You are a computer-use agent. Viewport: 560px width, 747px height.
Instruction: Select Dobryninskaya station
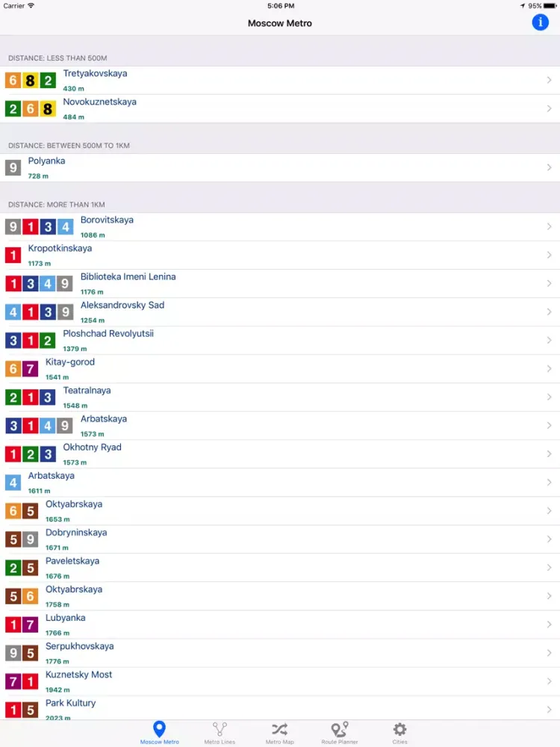pos(280,539)
